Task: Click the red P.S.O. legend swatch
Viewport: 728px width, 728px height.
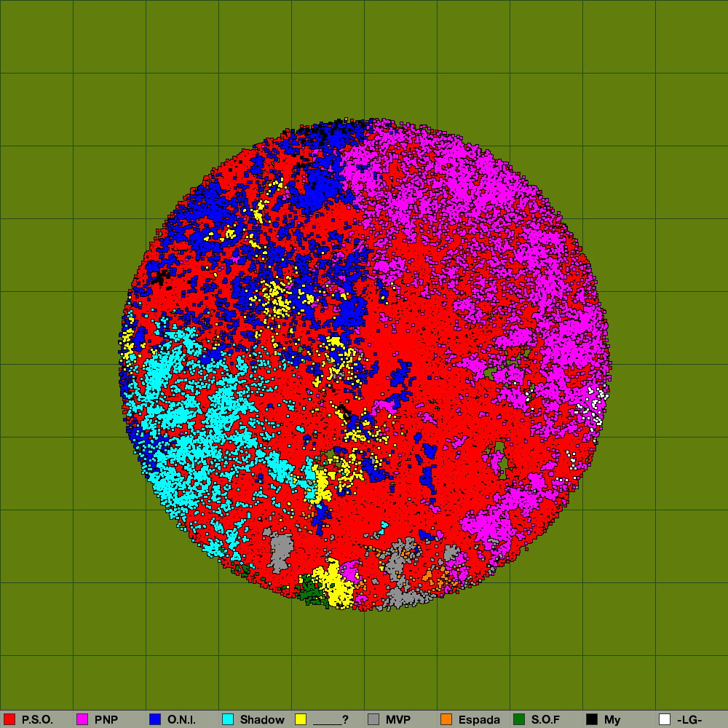Action: [9, 719]
